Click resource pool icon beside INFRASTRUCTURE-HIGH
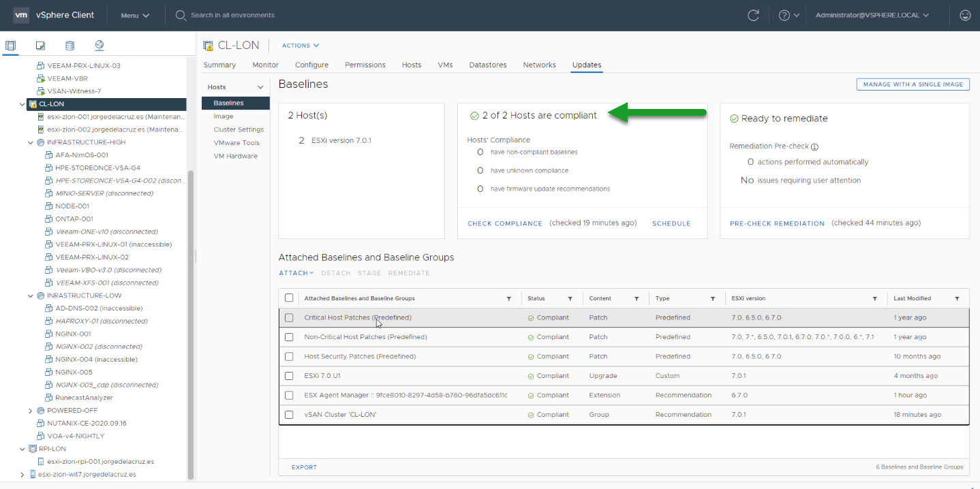 pos(41,142)
